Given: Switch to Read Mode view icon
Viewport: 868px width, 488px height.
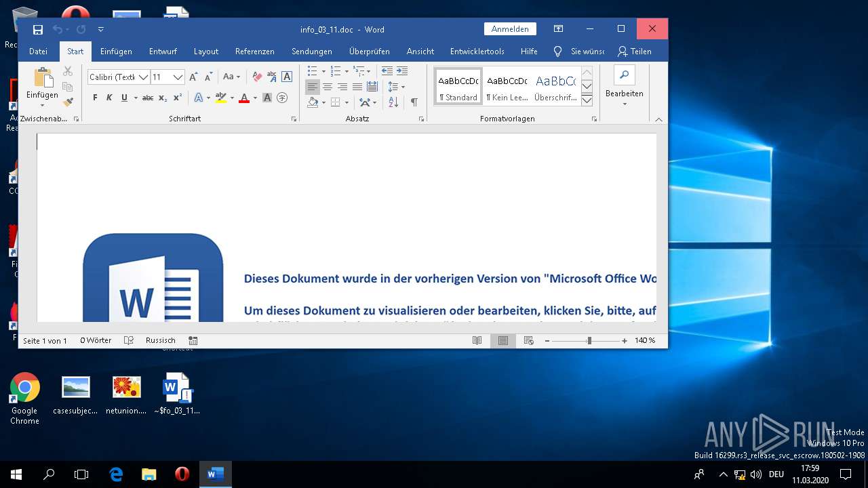Looking at the screenshot, I should 477,340.
